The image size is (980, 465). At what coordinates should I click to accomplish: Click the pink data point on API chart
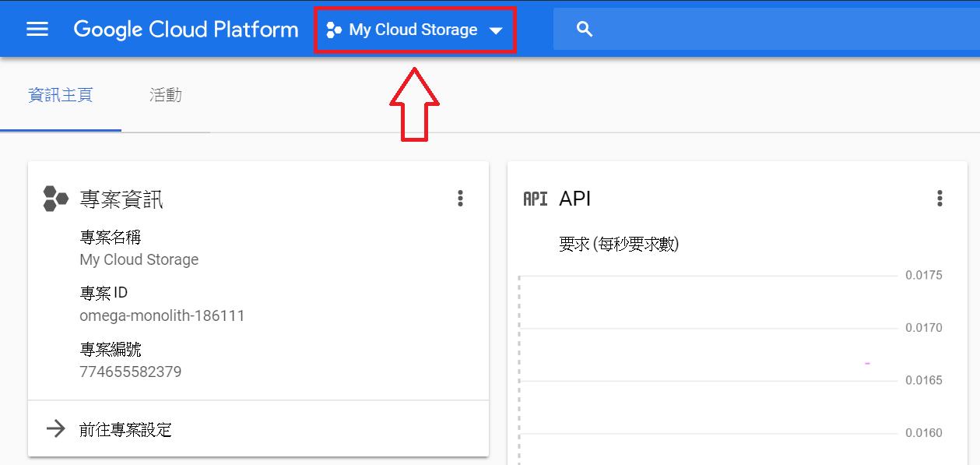click(x=867, y=364)
